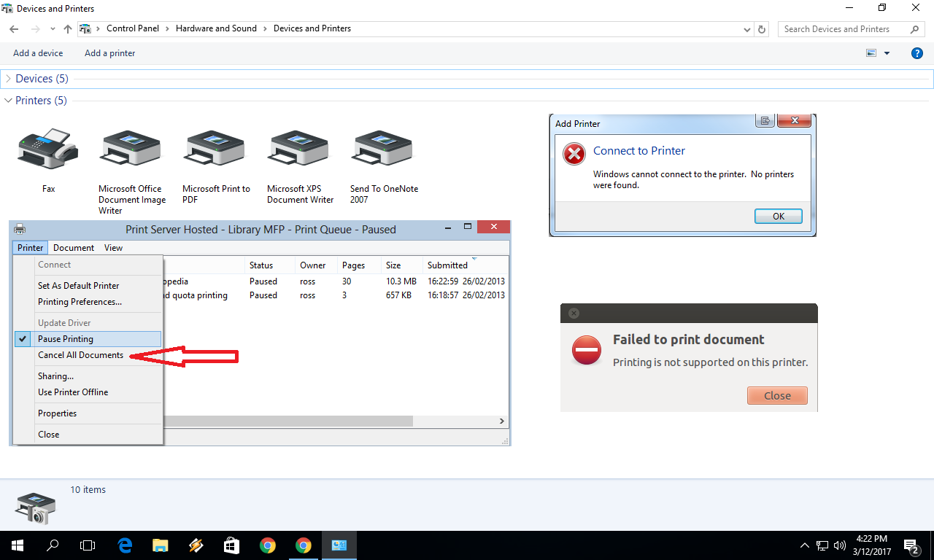The image size is (934, 560).
Task: Show hidden system tray icons
Action: coord(805,545)
